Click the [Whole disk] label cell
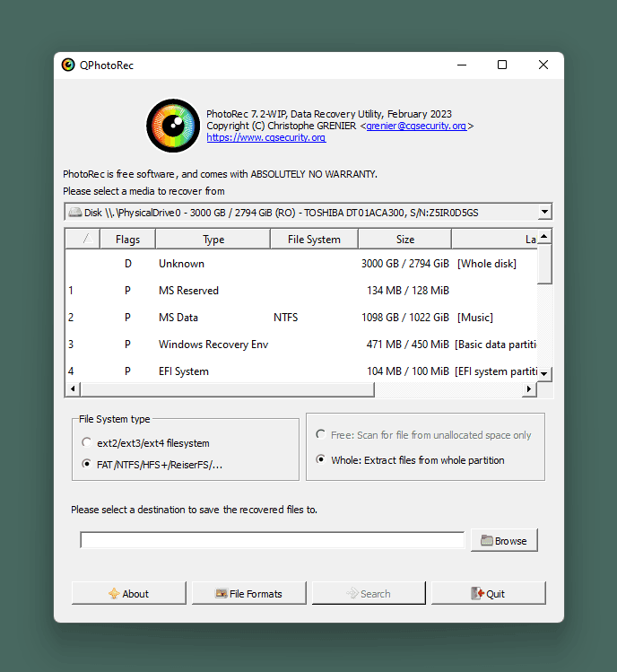This screenshot has width=617, height=672. [x=487, y=264]
